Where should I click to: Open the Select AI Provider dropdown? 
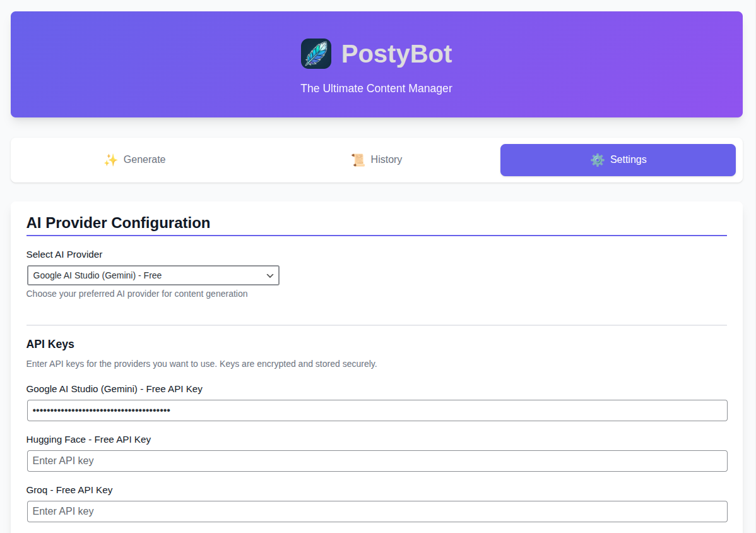(x=152, y=275)
